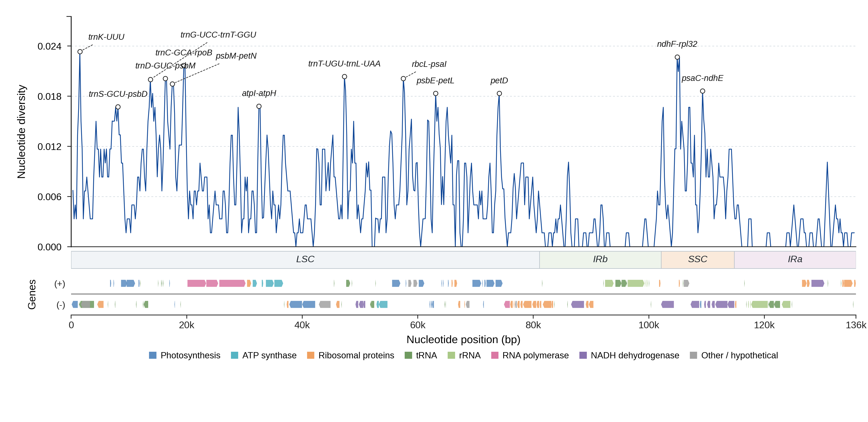
Task: Click the NADH dehydrogenase legend swatch
Action: (x=583, y=355)
